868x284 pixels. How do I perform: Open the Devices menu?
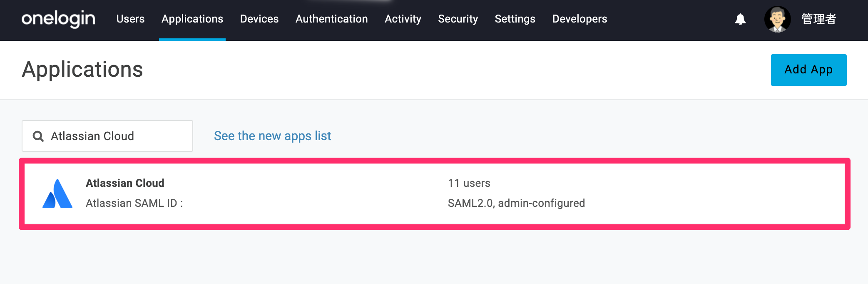(x=259, y=19)
